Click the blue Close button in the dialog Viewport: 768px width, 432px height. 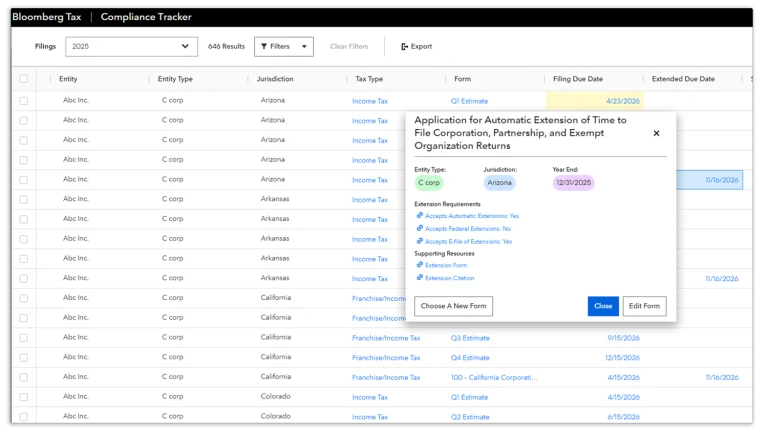(x=603, y=306)
